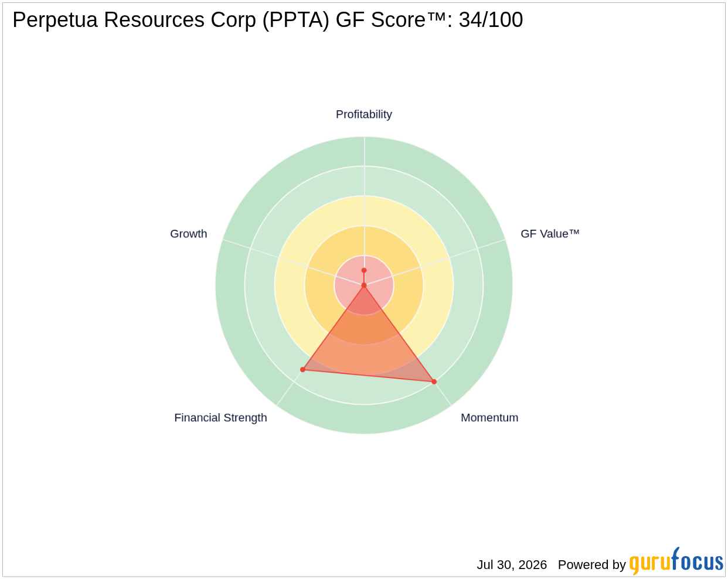The height and width of the screenshot is (579, 728).
Task: Click the GuruFocus logo
Action: point(676,561)
